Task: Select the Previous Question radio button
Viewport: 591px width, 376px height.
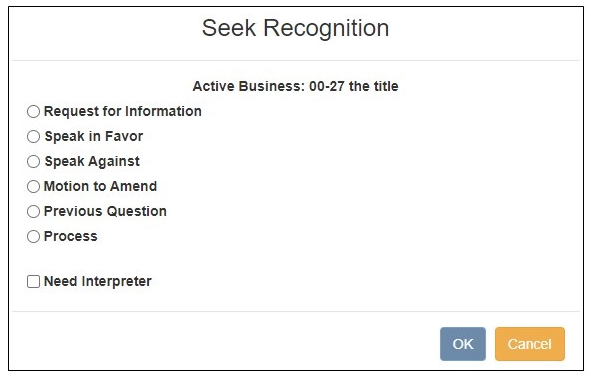Action: [33, 211]
